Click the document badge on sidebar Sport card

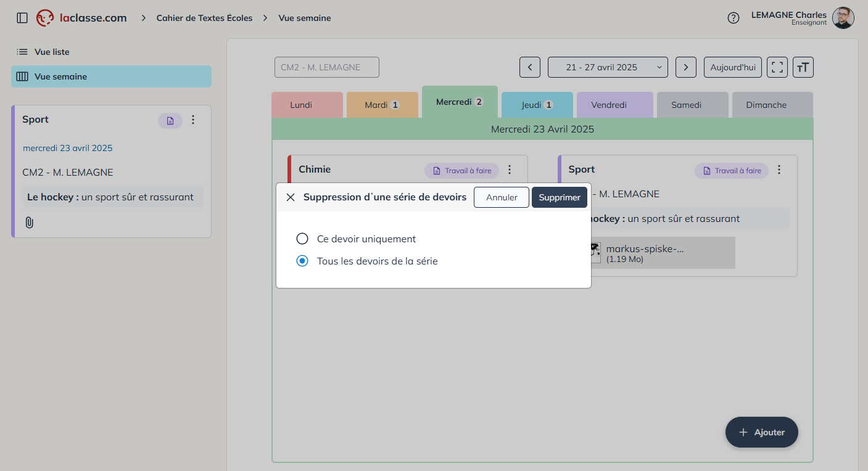click(x=170, y=120)
